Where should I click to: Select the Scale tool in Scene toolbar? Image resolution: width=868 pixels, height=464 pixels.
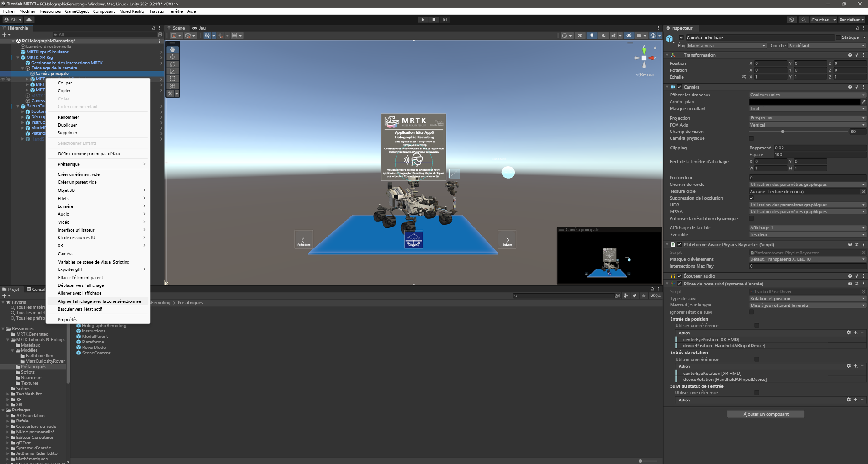tap(172, 71)
